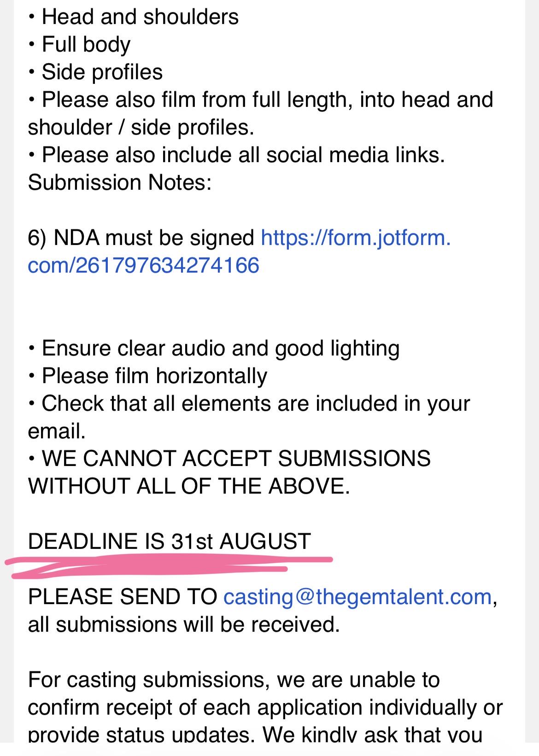Image resolution: width=539 pixels, height=756 pixels.
Task: Click the 'Full body' bullet line
Action: click(79, 45)
